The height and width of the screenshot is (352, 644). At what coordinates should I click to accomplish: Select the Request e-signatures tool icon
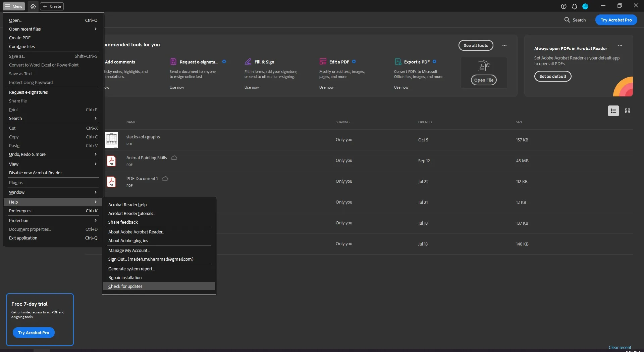[x=173, y=61]
